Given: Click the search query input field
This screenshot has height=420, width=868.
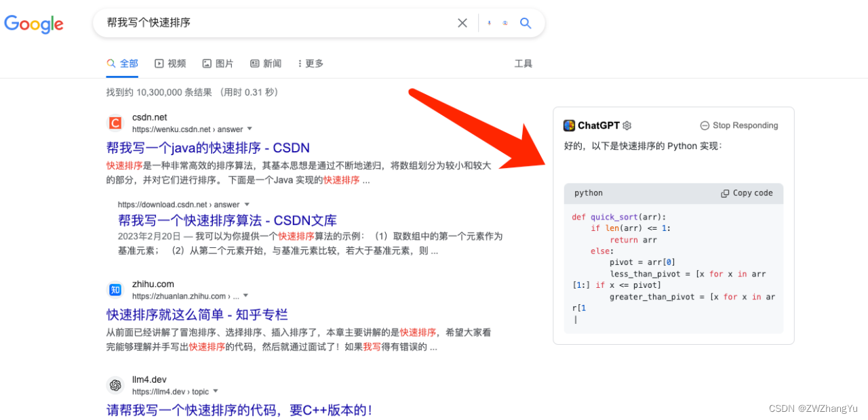Looking at the screenshot, I should (278, 23).
